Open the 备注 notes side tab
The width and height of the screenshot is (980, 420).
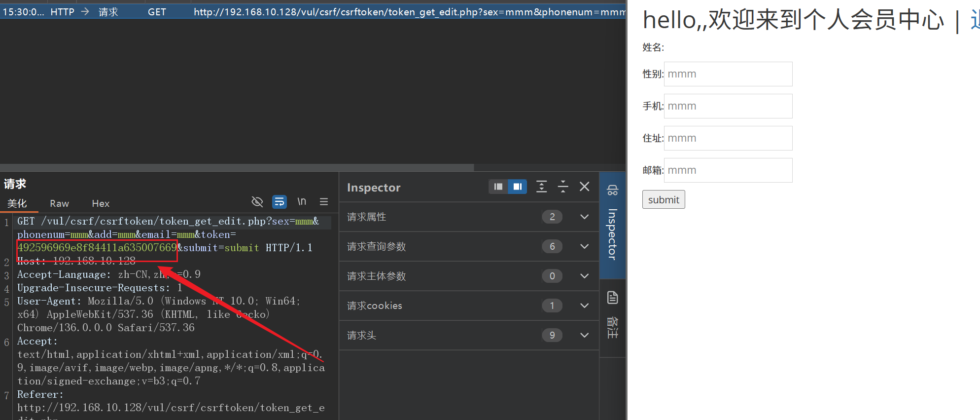(x=612, y=316)
